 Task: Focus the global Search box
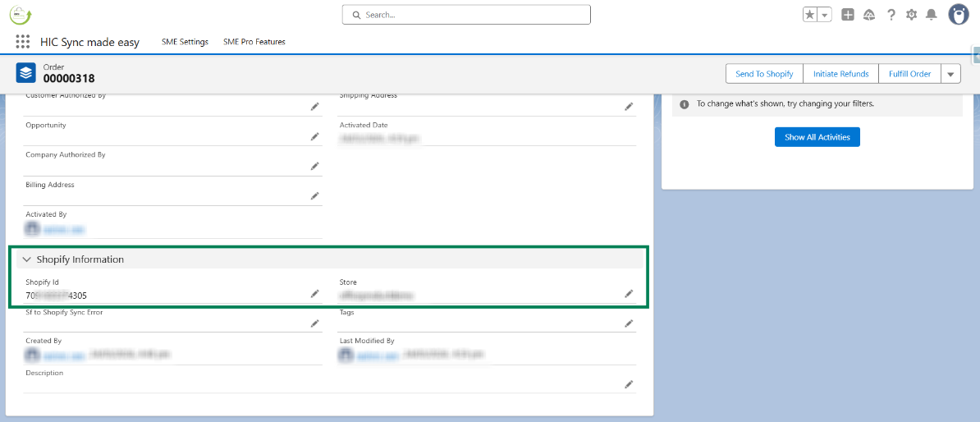pos(466,15)
